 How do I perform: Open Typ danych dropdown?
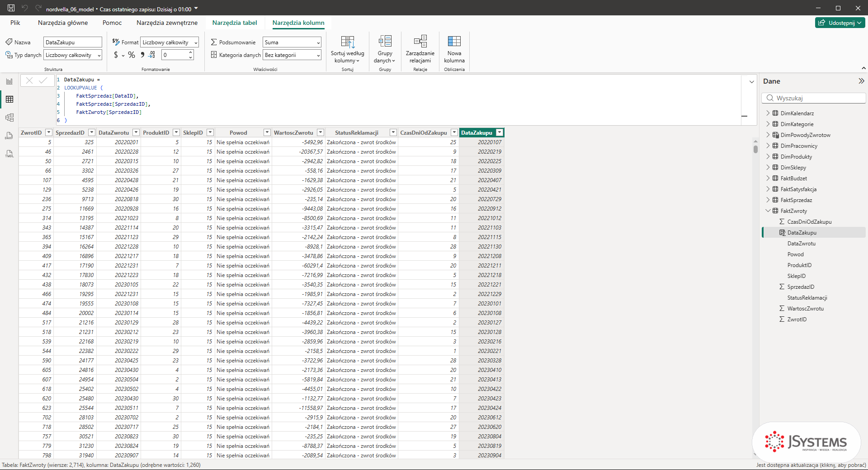[73, 55]
